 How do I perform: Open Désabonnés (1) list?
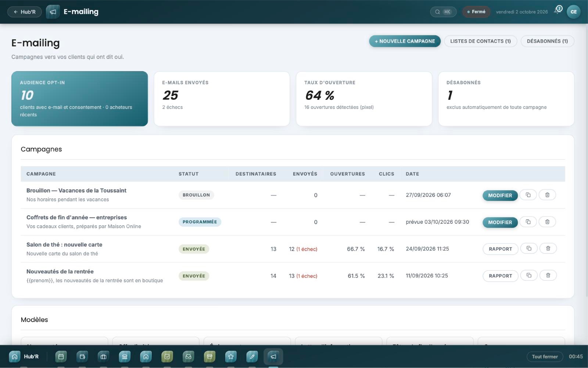pyautogui.click(x=547, y=41)
